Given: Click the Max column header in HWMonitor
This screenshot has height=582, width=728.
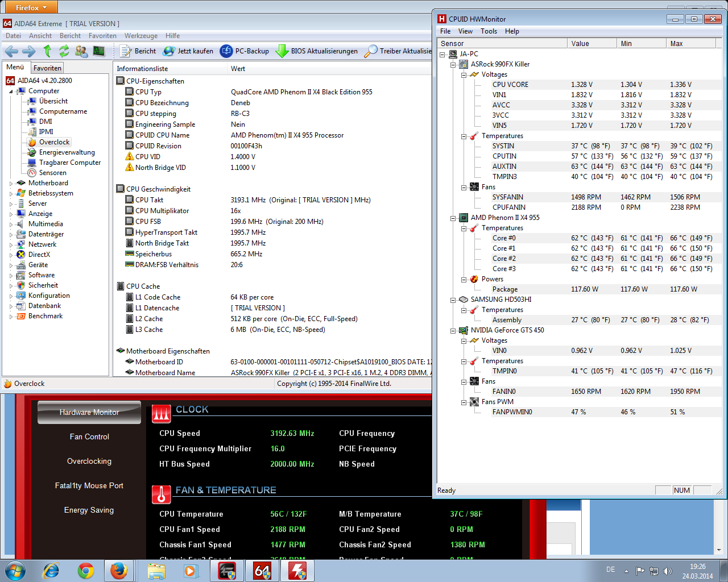Looking at the screenshot, I should pyautogui.click(x=691, y=43).
